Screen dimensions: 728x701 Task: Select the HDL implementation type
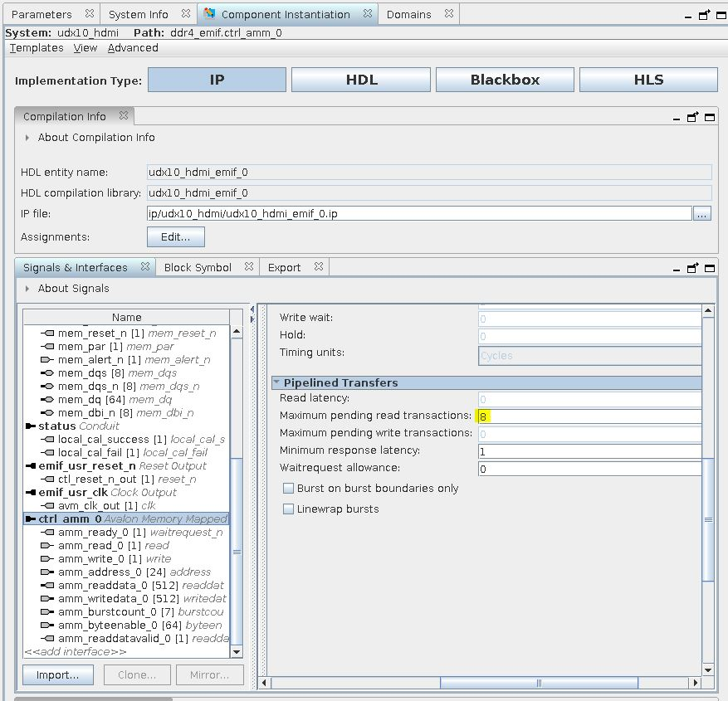pos(361,80)
